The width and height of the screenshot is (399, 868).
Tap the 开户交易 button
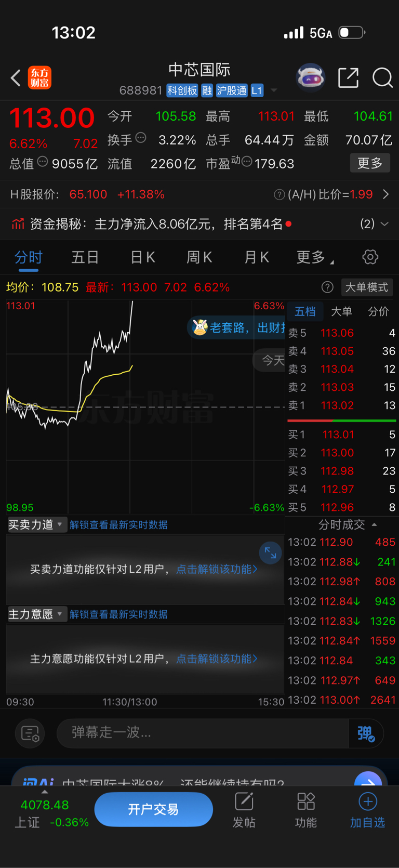click(x=153, y=809)
